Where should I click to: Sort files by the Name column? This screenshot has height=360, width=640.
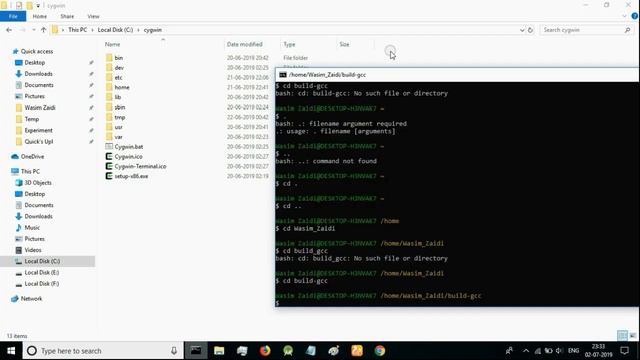[113, 44]
